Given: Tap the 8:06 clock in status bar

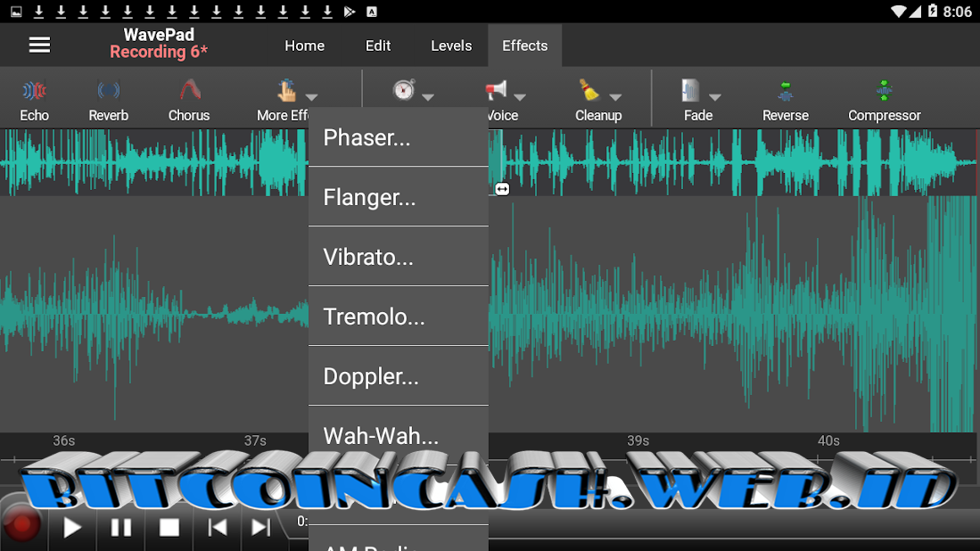Looking at the screenshot, I should click(x=957, y=12).
